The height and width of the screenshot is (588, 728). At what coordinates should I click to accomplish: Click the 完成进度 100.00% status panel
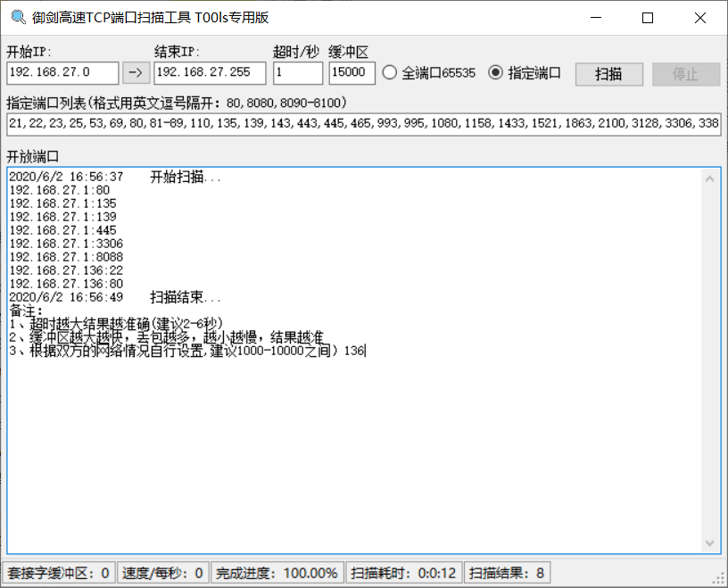(277, 573)
